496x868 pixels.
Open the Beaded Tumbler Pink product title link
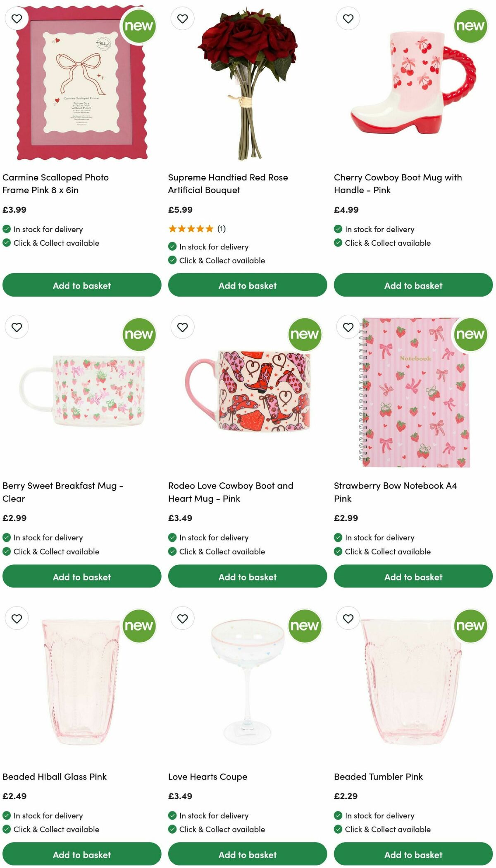[x=378, y=777]
